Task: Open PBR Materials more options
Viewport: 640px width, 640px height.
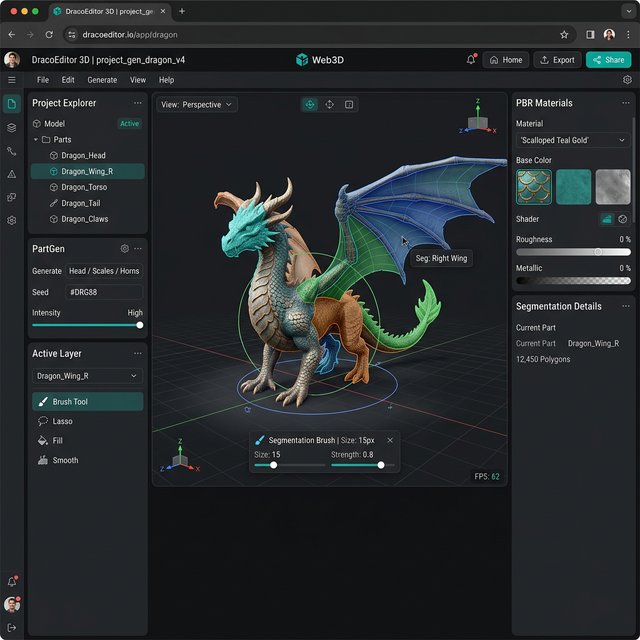Action: coord(626,103)
